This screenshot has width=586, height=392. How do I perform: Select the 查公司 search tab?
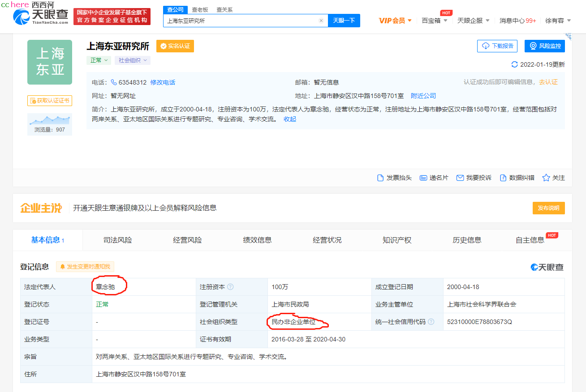175,9
